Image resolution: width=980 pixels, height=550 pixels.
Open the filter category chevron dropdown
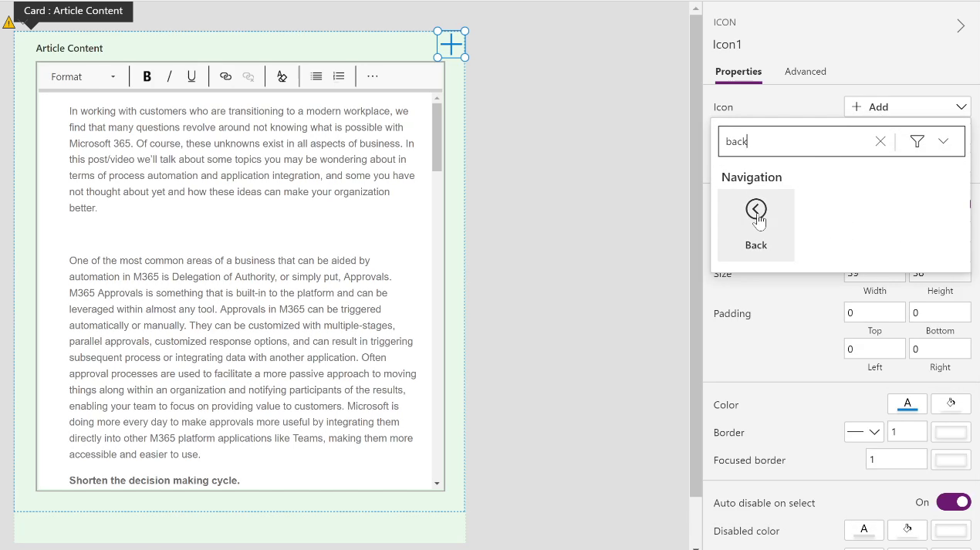click(944, 141)
